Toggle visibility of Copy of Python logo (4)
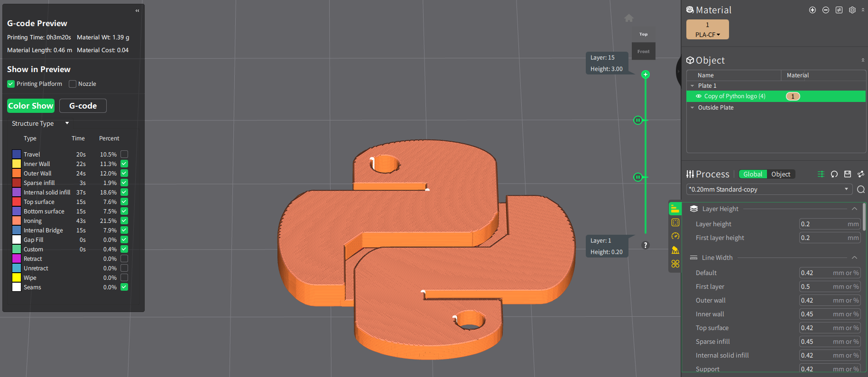The image size is (868, 377). (699, 96)
